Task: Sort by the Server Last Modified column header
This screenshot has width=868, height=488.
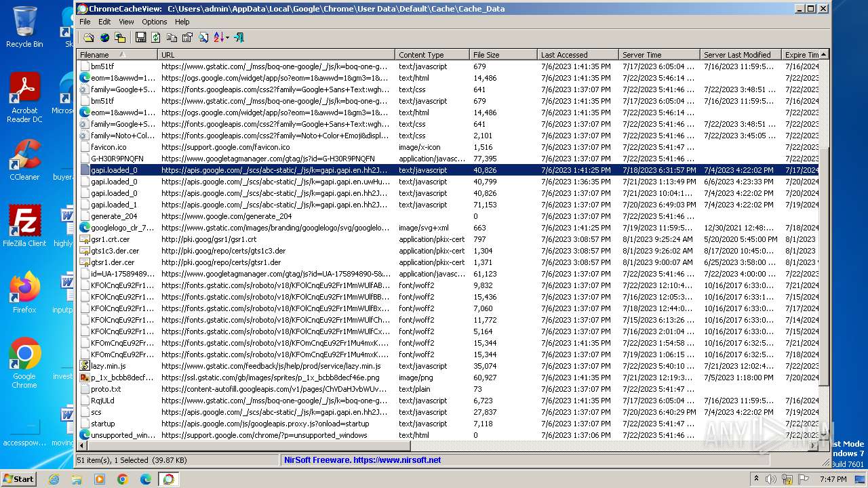Action: 741,55
